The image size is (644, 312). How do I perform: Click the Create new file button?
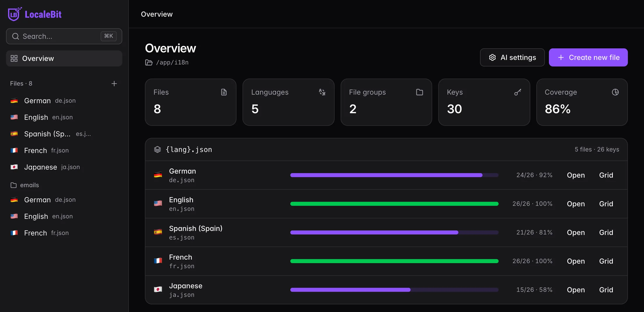pyautogui.click(x=588, y=57)
